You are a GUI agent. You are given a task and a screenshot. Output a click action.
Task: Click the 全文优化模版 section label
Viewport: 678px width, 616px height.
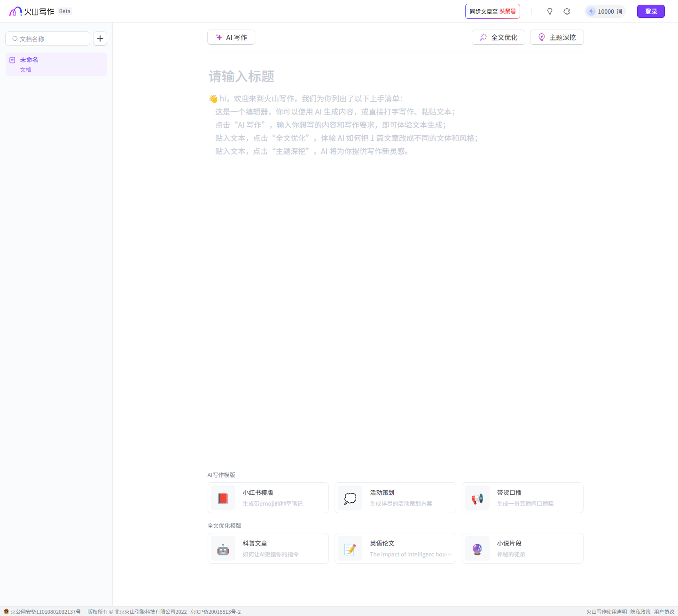225,526
